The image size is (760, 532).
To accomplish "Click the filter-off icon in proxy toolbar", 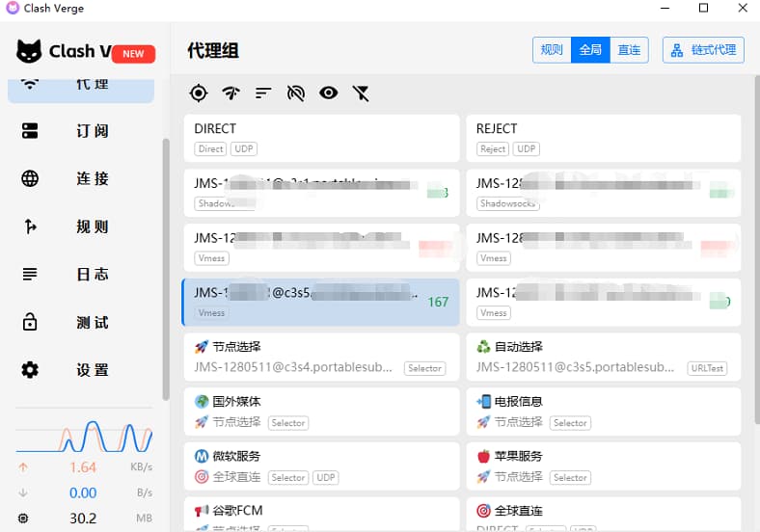I will [x=361, y=93].
